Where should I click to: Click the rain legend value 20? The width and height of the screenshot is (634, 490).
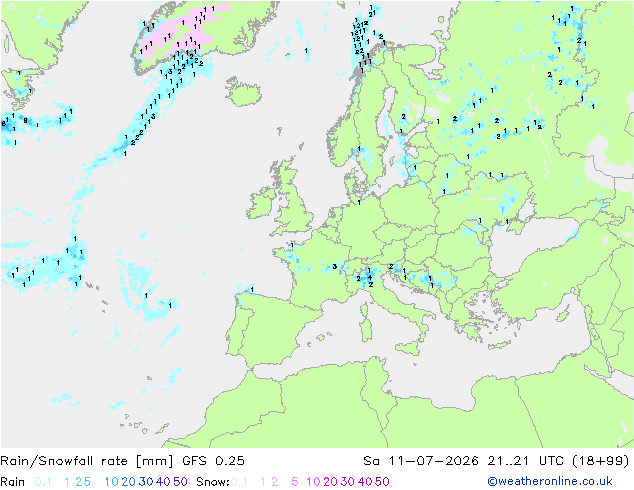tap(128, 482)
